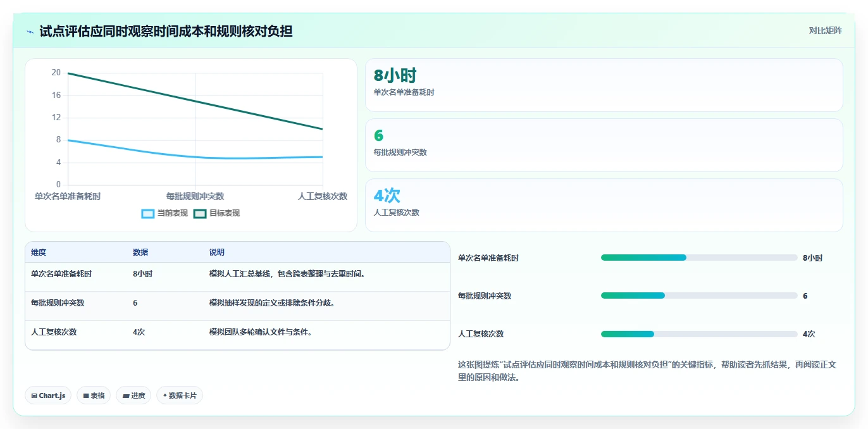Select the 表格 tag chip
Viewport: 868px width, 429px height.
click(94, 395)
